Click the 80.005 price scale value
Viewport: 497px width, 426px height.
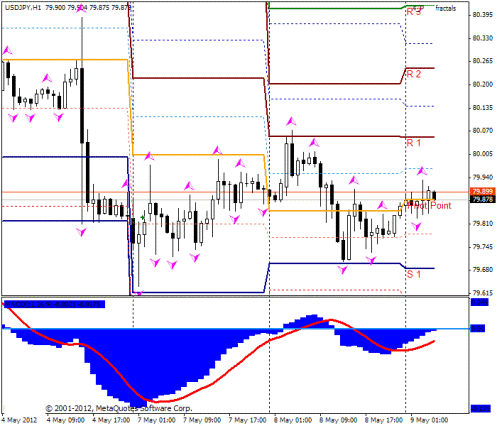click(x=483, y=154)
